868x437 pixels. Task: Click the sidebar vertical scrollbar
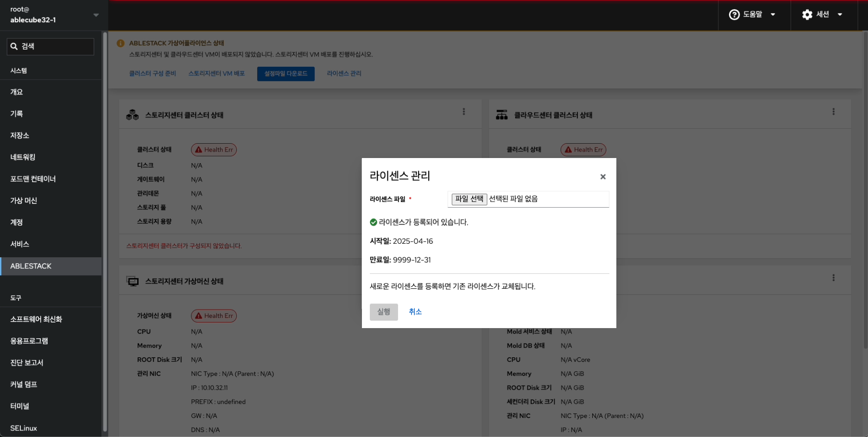click(105, 232)
